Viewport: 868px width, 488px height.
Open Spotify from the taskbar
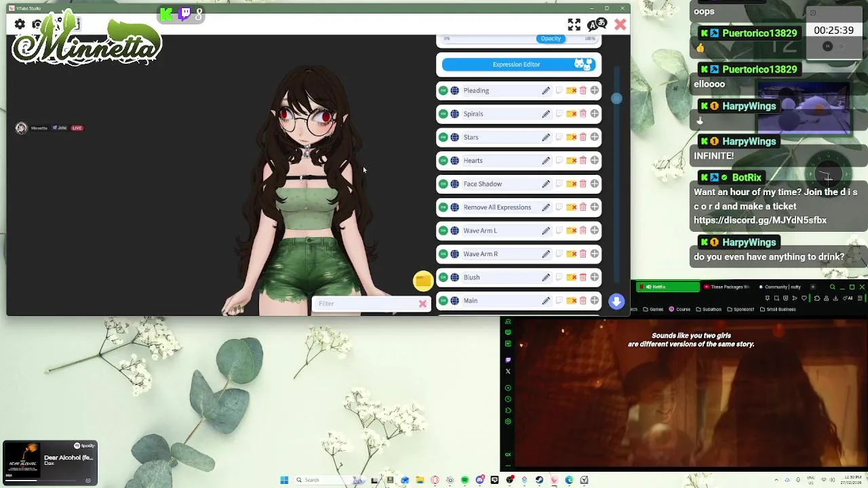[465, 480]
